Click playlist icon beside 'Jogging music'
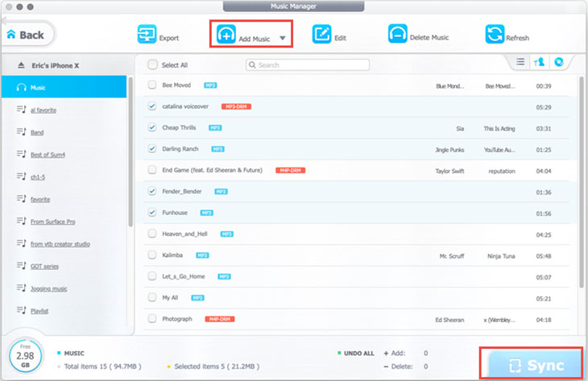The image size is (588, 381). pos(22,288)
